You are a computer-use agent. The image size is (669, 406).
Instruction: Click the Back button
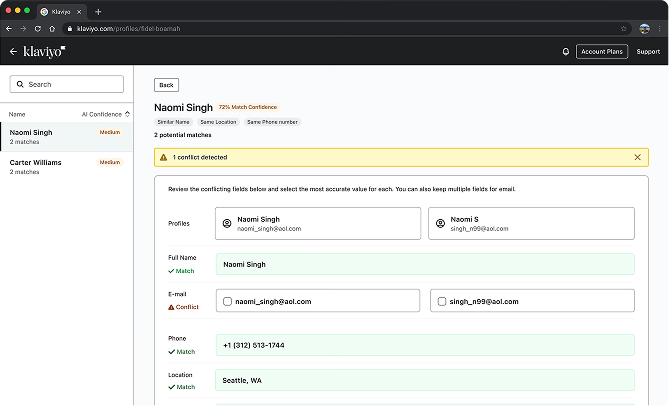click(166, 85)
